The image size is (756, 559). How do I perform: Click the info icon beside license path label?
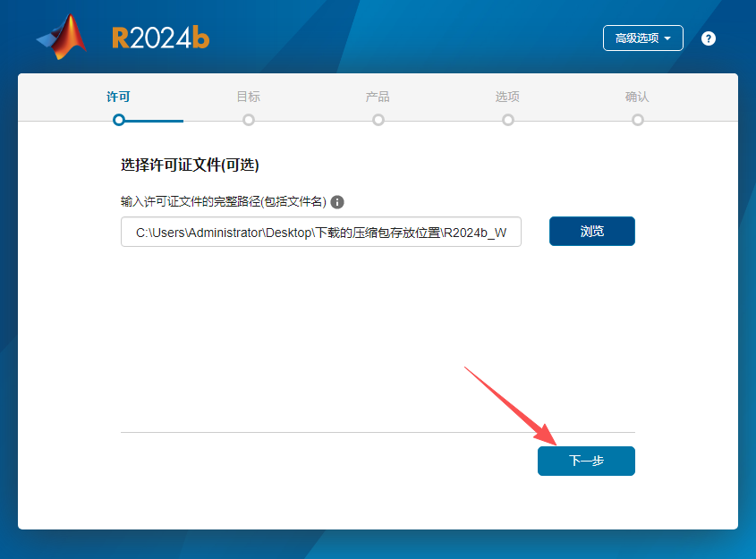click(337, 202)
